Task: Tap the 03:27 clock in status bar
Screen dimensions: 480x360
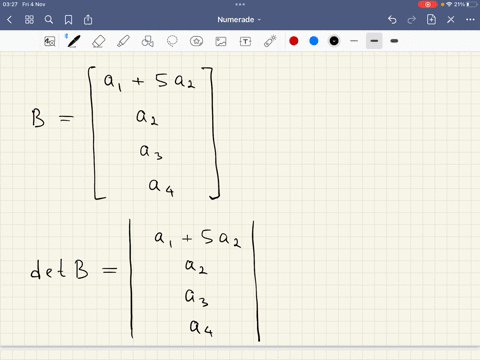Action: pos(10,4)
